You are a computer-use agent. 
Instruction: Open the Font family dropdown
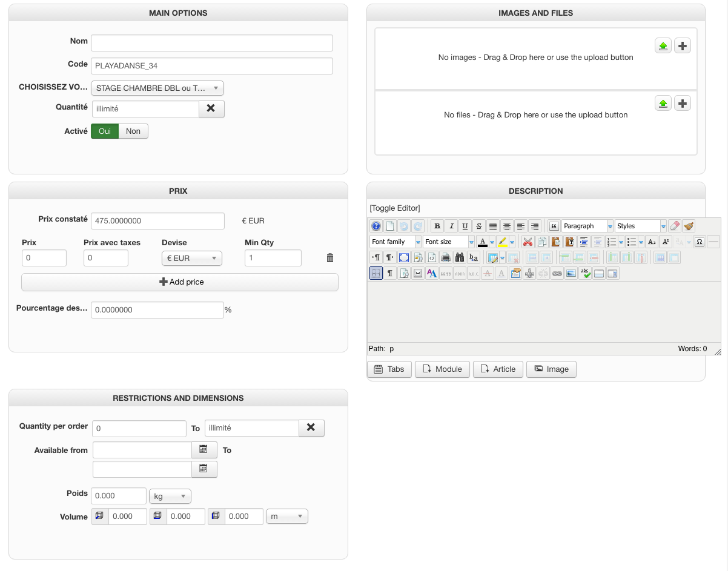click(396, 242)
